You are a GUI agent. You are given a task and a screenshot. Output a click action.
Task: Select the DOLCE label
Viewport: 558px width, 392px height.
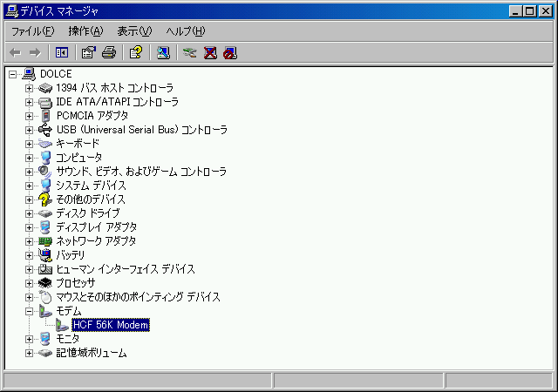tap(56, 74)
